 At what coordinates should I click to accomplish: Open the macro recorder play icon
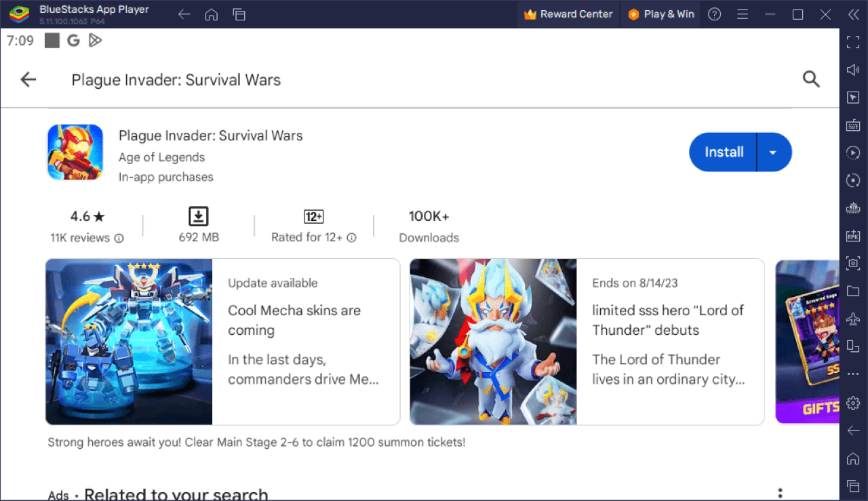click(x=853, y=153)
